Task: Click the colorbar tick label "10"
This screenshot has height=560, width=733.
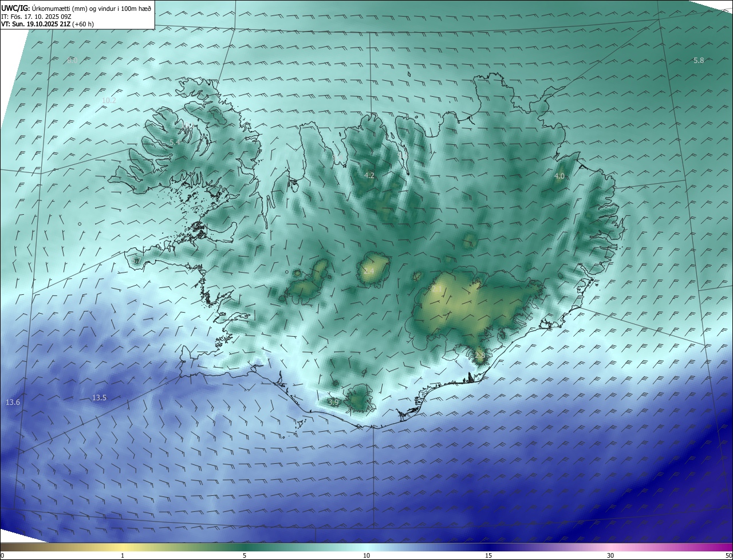Action: click(366, 555)
